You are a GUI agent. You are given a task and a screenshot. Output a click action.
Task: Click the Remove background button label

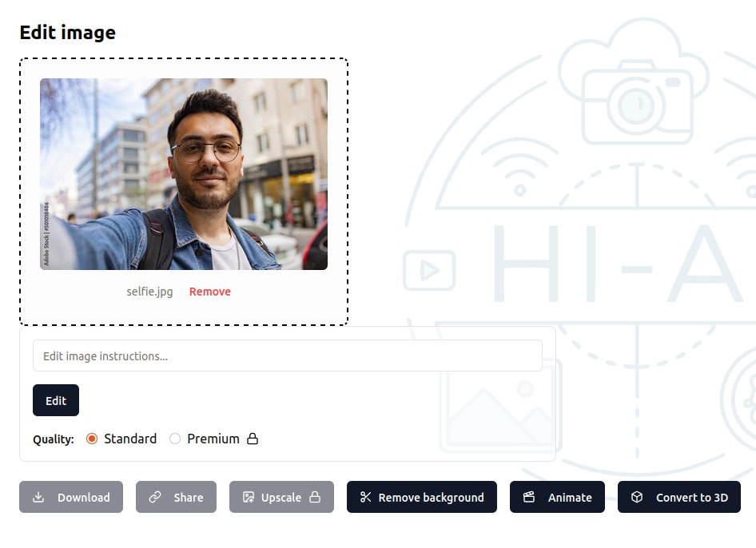(431, 497)
